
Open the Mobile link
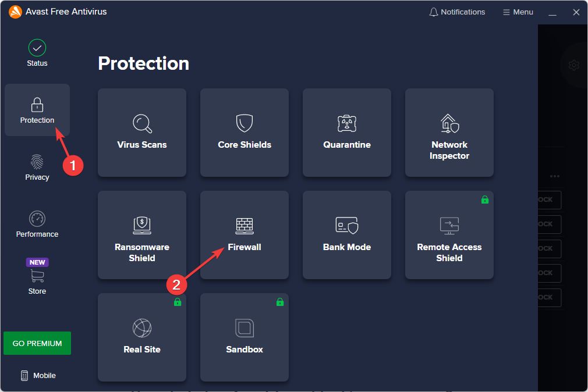click(x=38, y=376)
